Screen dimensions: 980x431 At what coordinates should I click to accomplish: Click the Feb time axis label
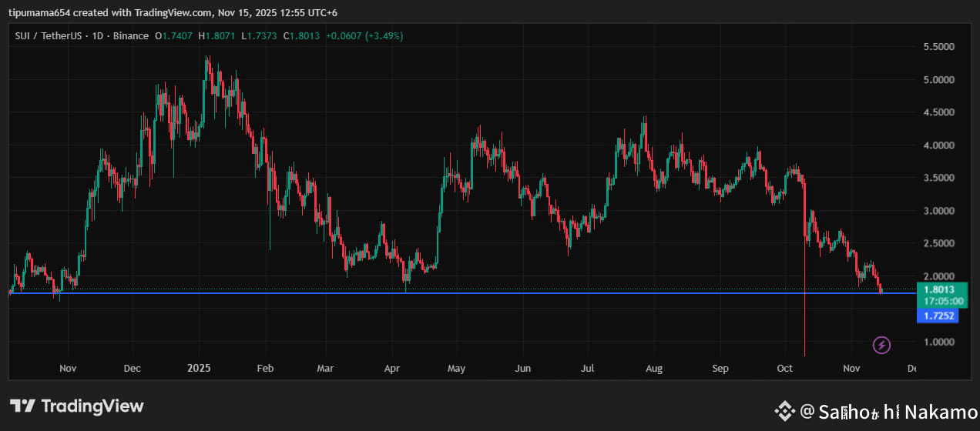coord(265,369)
